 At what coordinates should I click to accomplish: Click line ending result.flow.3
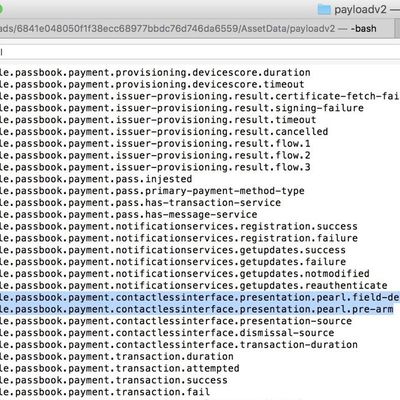click(155, 167)
